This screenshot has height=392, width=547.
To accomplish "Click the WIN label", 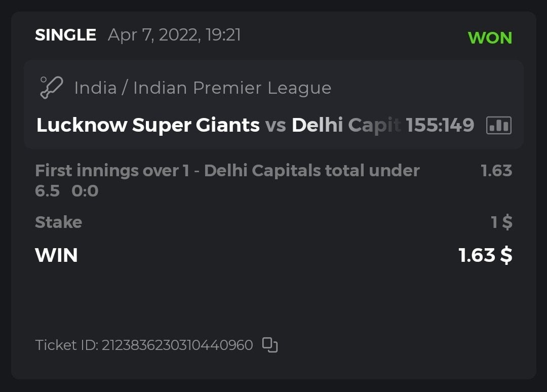I will click(x=56, y=255).
